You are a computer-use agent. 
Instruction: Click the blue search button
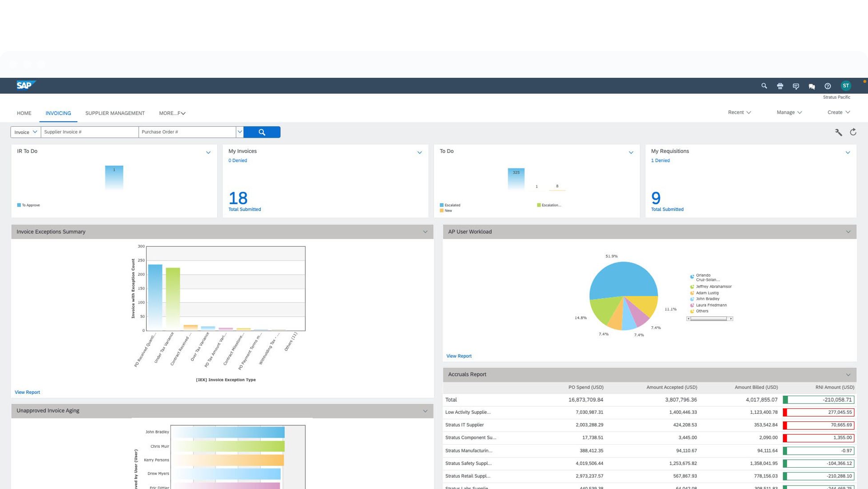pos(262,132)
